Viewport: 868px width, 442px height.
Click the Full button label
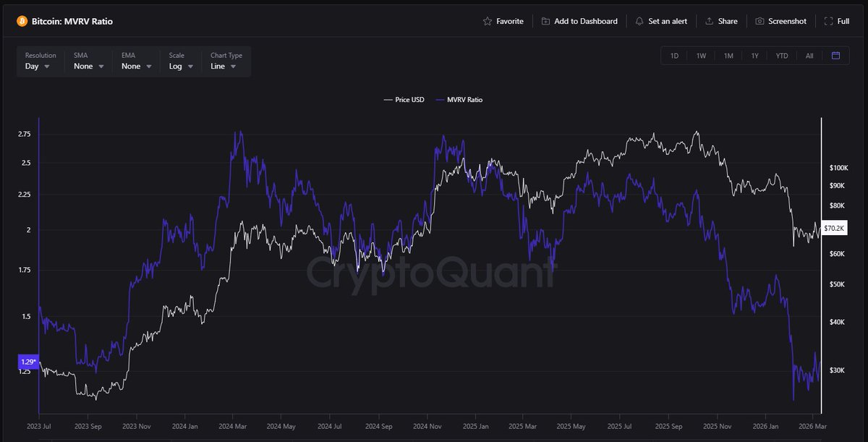843,22
